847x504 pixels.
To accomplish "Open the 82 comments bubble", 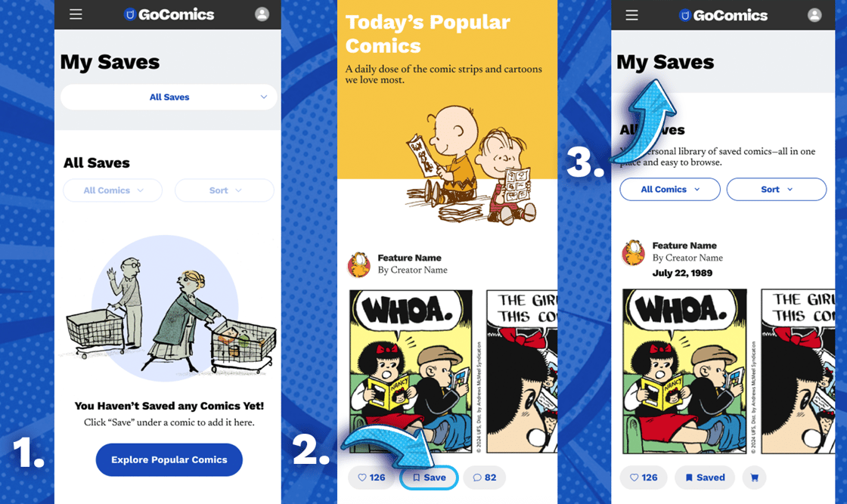I will pyautogui.click(x=485, y=478).
